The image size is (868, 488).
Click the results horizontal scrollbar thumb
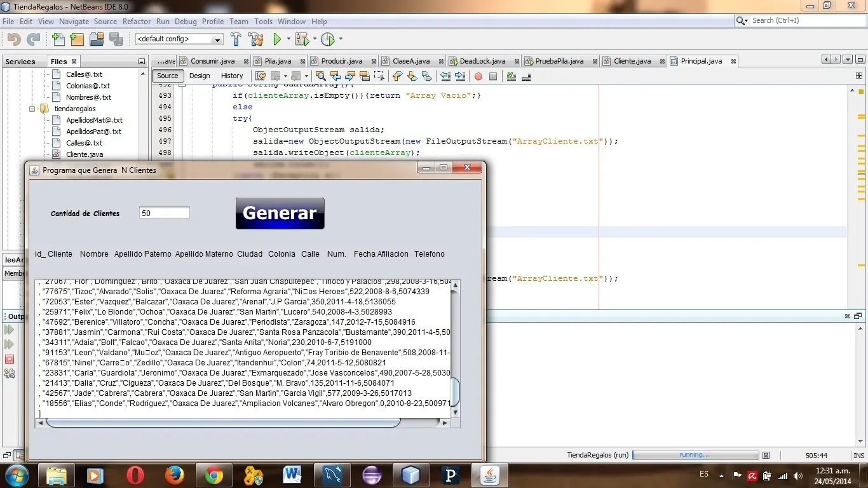click(x=223, y=423)
